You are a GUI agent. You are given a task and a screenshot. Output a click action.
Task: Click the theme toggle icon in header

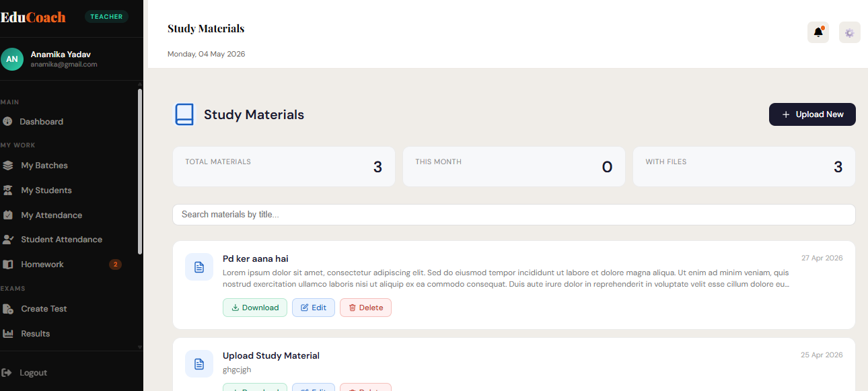[850, 32]
